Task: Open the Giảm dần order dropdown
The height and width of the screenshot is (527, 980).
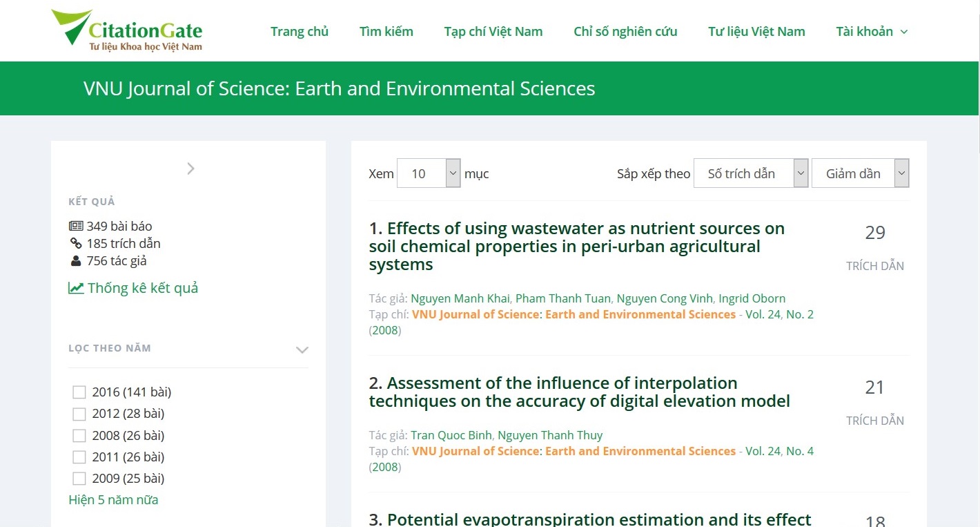Action: click(860, 173)
